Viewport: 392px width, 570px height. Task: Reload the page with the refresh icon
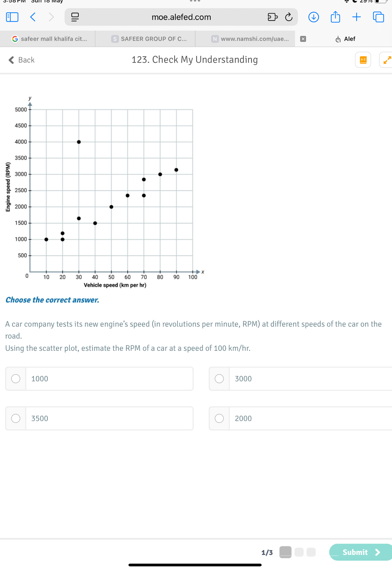(x=289, y=17)
